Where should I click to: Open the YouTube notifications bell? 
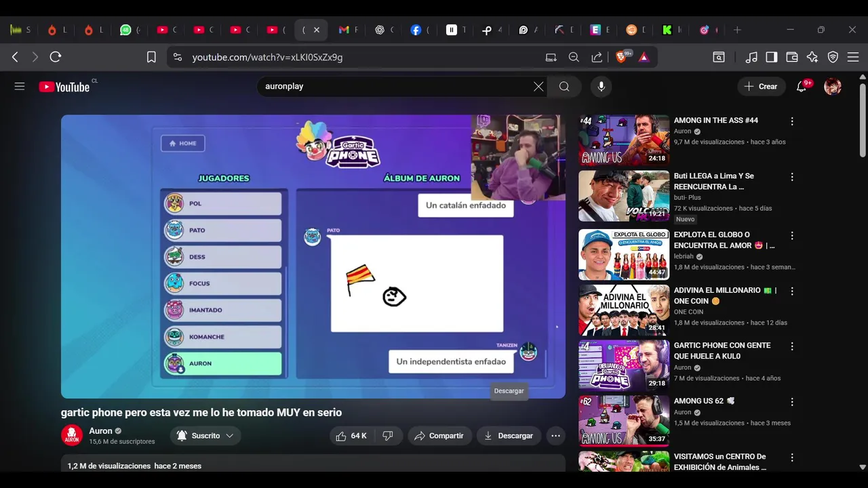(x=802, y=87)
